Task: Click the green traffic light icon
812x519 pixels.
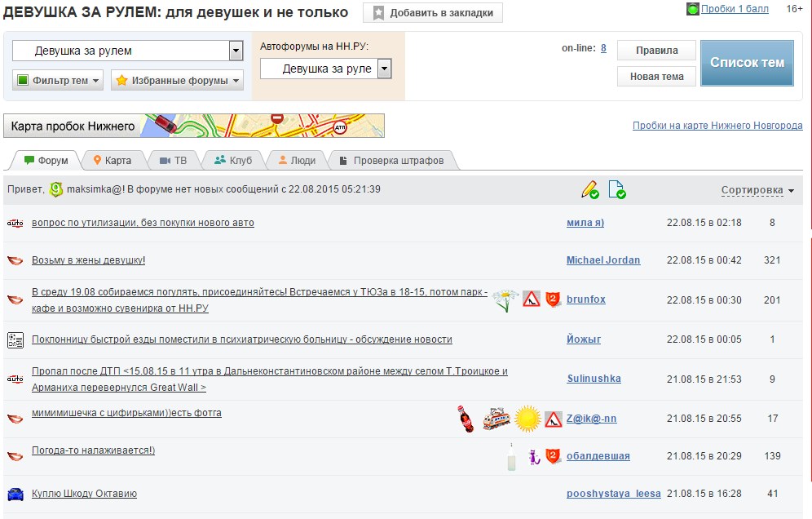Action: coord(692,10)
